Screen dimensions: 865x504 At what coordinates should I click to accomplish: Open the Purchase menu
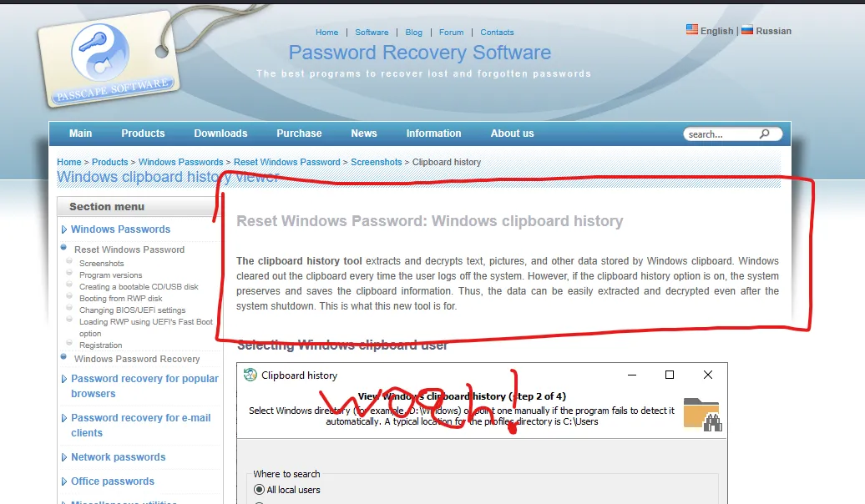tap(299, 134)
